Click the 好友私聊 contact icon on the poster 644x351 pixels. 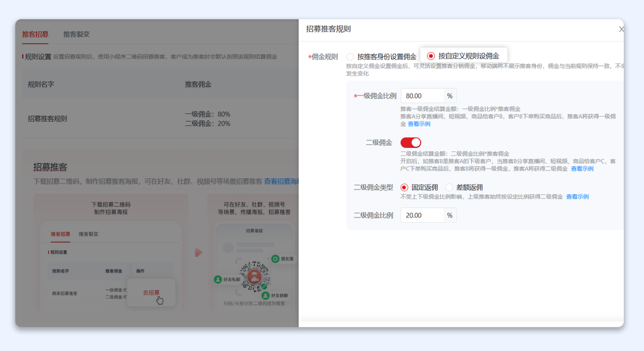[x=218, y=279]
